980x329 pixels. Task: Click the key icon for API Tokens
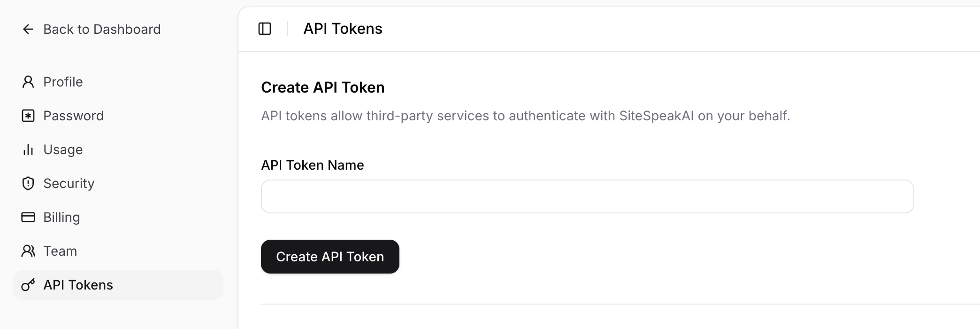[28, 285]
